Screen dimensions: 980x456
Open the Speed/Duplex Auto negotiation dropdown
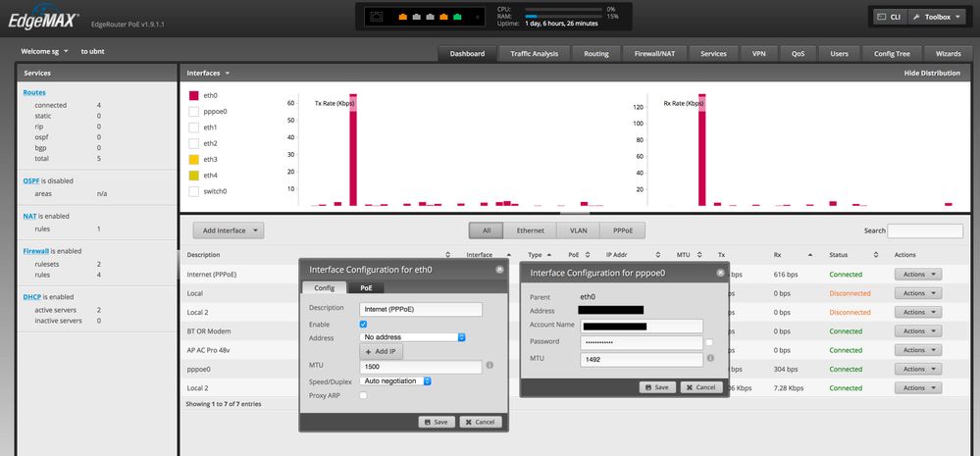click(x=396, y=381)
